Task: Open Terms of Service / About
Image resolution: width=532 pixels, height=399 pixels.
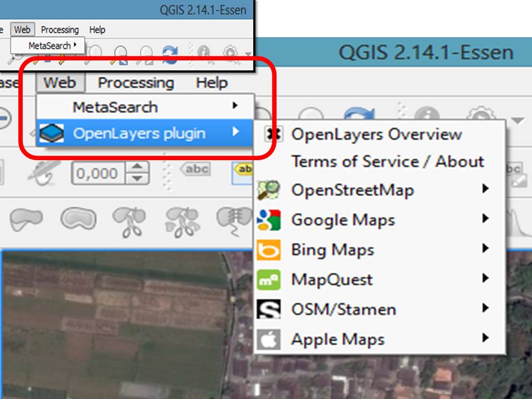Action: coord(388,161)
